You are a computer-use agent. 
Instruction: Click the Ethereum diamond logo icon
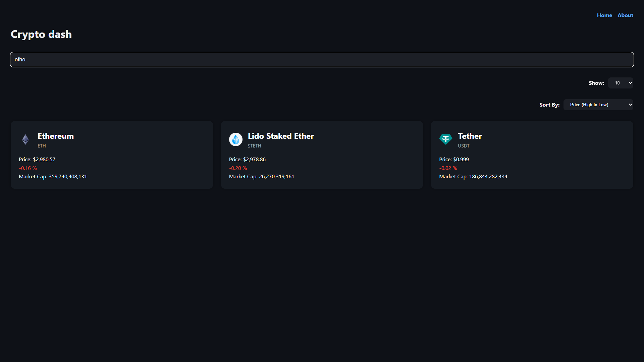point(25,139)
